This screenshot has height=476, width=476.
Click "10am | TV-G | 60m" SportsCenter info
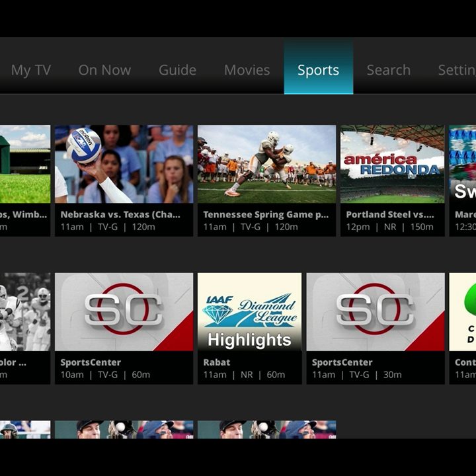[105, 375]
